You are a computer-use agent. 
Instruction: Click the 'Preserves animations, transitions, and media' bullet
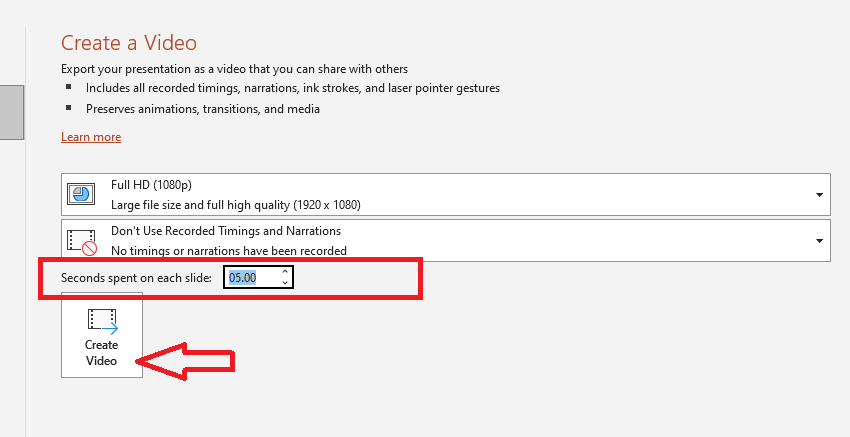point(202,108)
